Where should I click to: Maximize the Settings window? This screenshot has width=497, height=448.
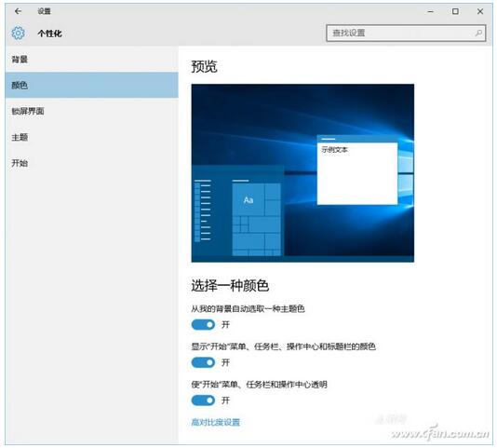point(455,11)
